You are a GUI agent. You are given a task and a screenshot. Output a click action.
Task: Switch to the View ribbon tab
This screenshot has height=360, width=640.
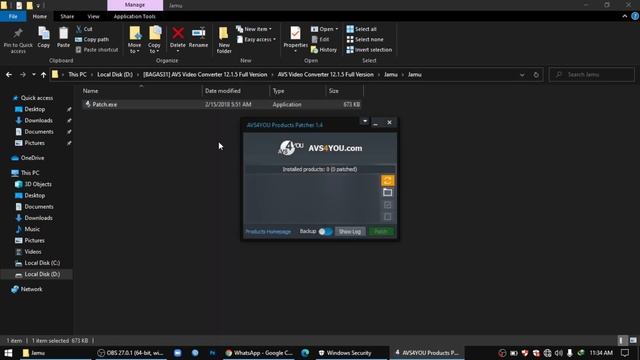93,16
